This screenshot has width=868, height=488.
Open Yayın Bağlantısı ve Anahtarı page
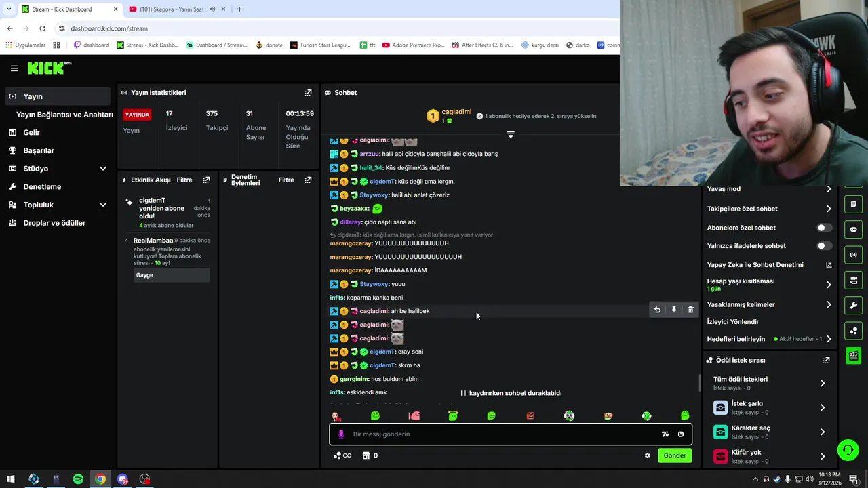pyautogui.click(x=64, y=115)
